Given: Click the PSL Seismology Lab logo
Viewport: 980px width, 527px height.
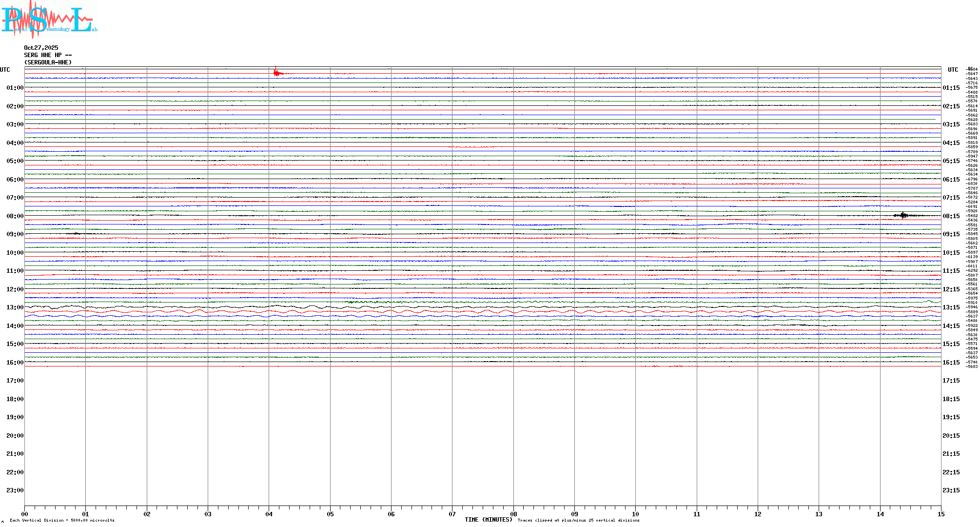Looking at the screenshot, I should [49, 19].
